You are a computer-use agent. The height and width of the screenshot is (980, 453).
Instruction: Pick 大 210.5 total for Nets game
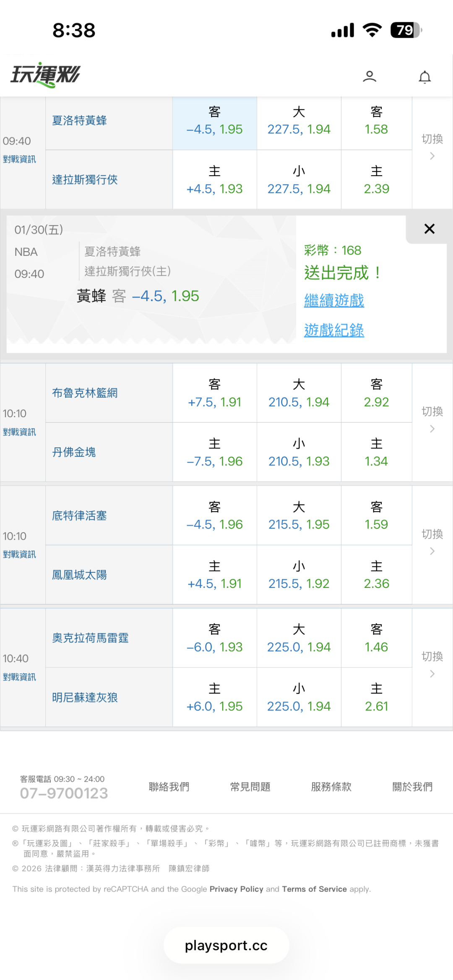coord(299,393)
